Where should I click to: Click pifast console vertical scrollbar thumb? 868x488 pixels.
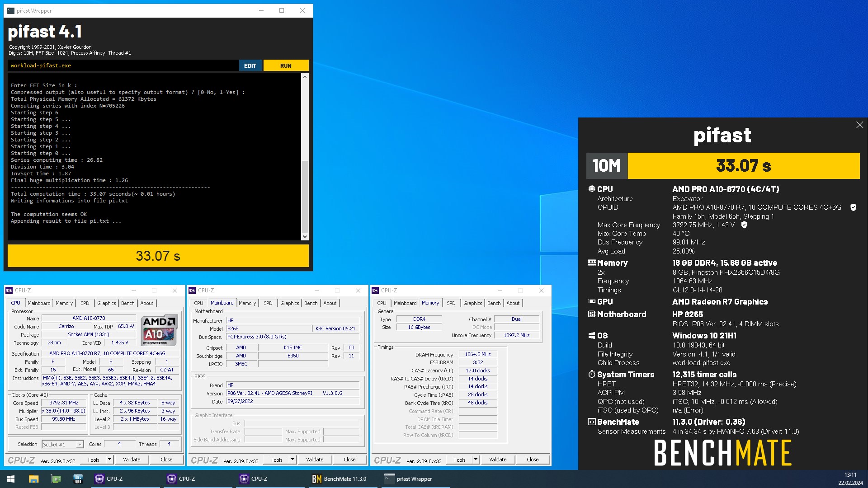(305, 197)
